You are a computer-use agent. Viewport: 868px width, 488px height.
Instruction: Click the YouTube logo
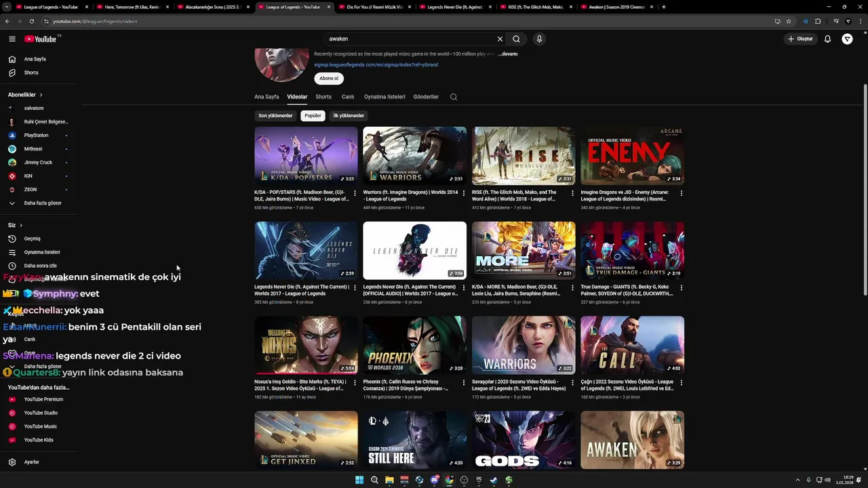coord(41,39)
